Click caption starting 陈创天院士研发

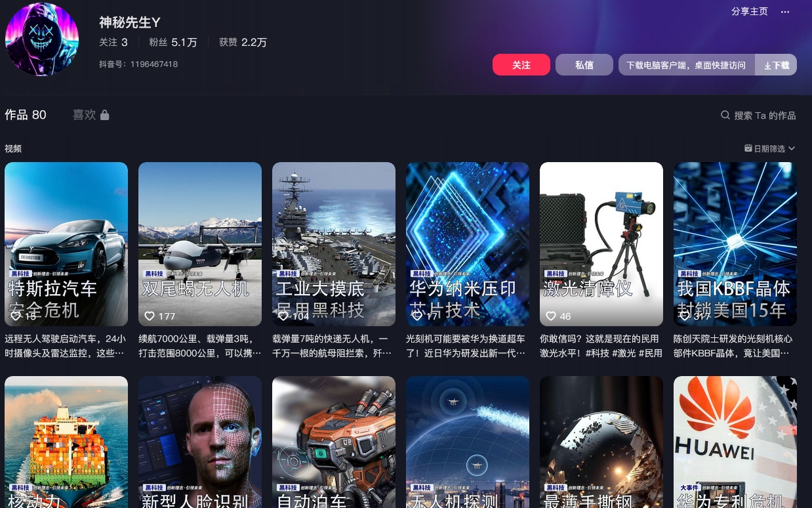(735, 346)
